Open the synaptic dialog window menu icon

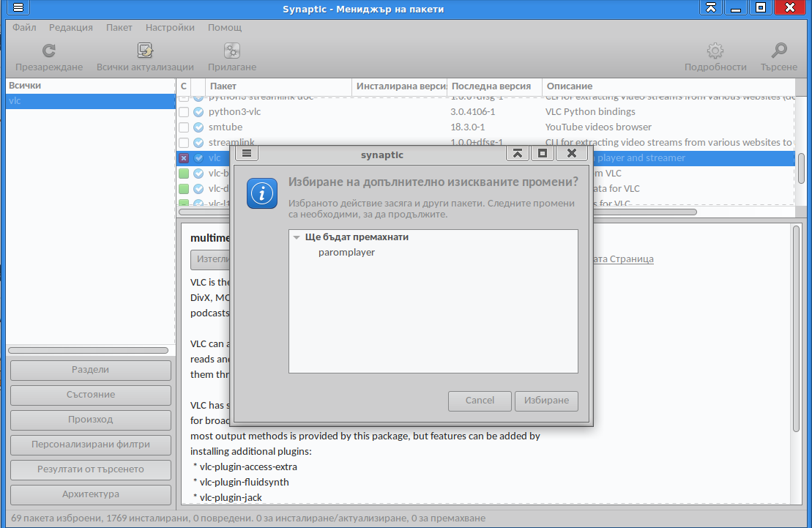tap(247, 153)
